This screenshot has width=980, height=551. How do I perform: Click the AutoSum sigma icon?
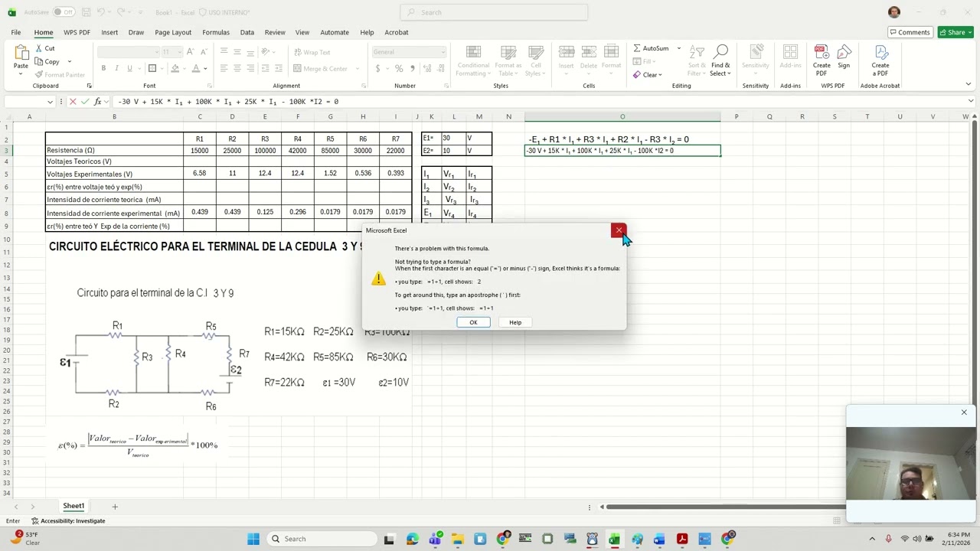pos(637,48)
